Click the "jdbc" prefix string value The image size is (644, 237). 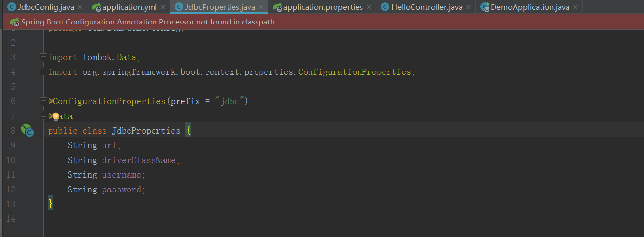(230, 101)
